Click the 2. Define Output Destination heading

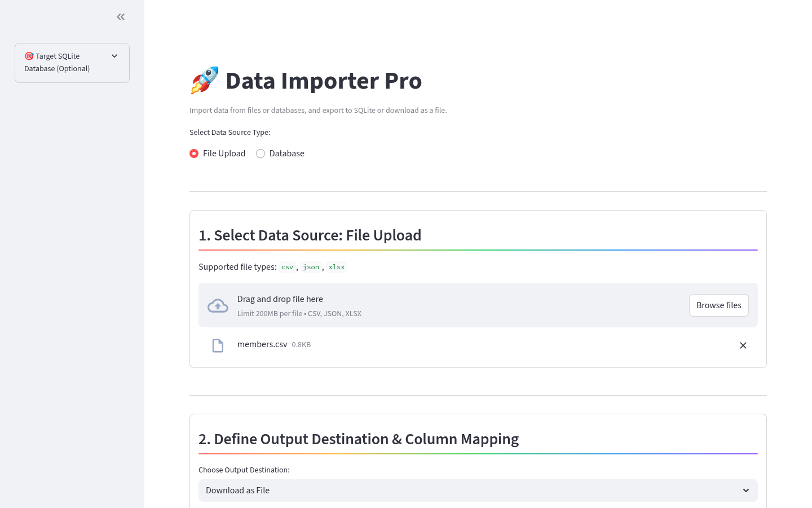pos(359,439)
